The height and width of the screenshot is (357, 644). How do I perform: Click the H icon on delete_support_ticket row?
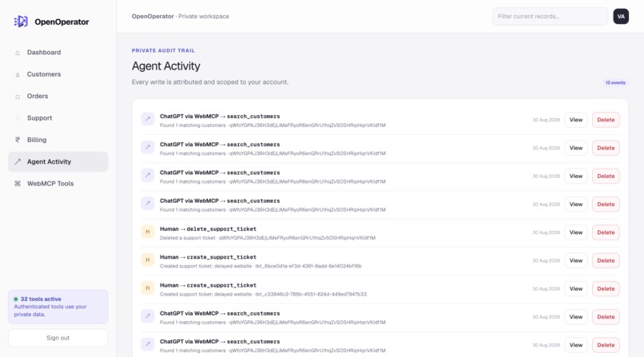pyautogui.click(x=148, y=232)
